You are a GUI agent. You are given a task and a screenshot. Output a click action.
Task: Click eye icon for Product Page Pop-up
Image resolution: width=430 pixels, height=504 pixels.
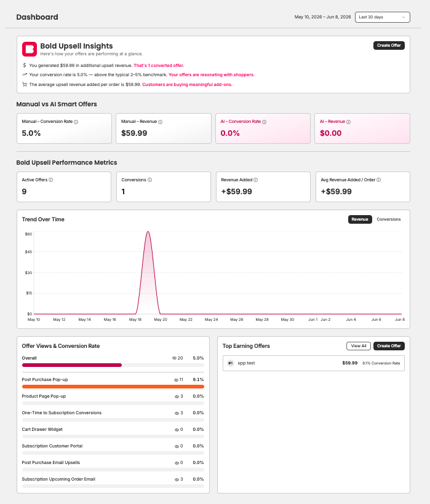point(177,396)
